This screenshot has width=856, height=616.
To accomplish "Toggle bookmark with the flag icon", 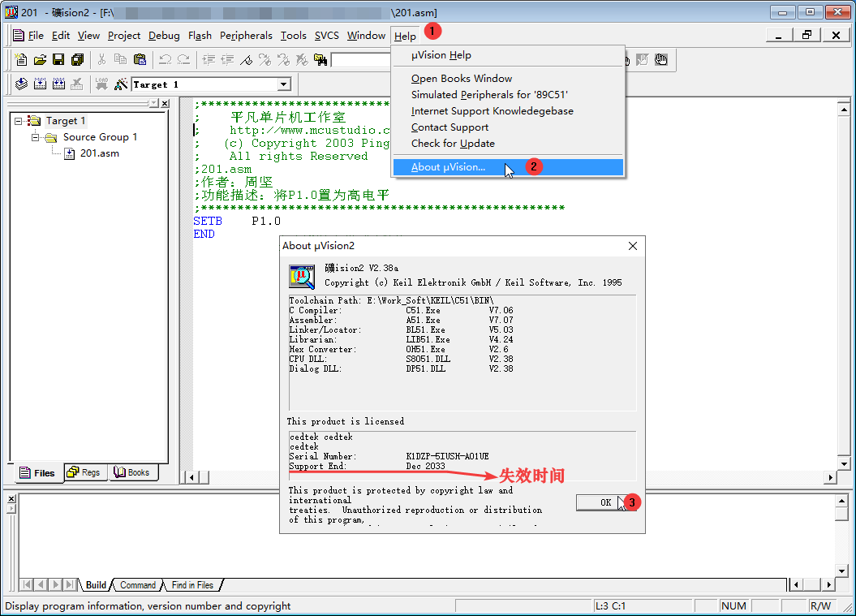I will (246, 59).
